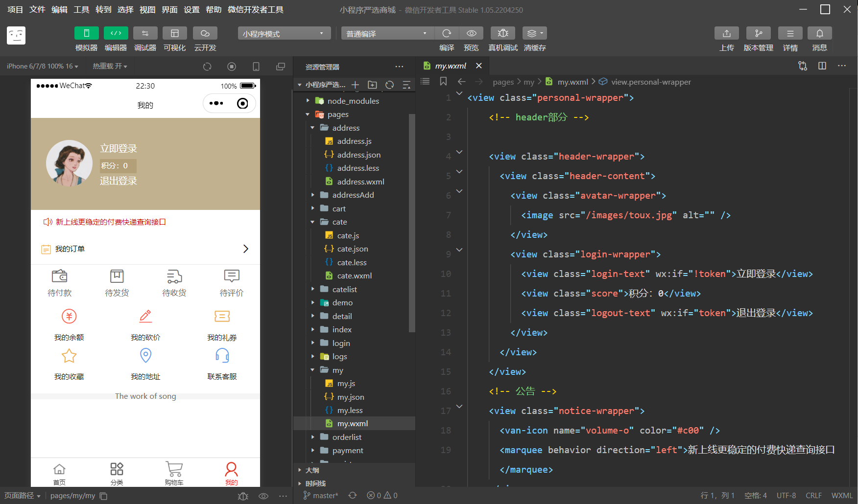Open the 工具 menu

tap(81, 10)
